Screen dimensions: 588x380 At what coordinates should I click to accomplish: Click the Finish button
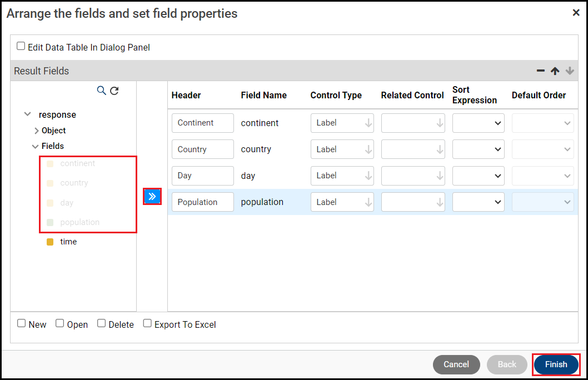[x=556, y=364]
